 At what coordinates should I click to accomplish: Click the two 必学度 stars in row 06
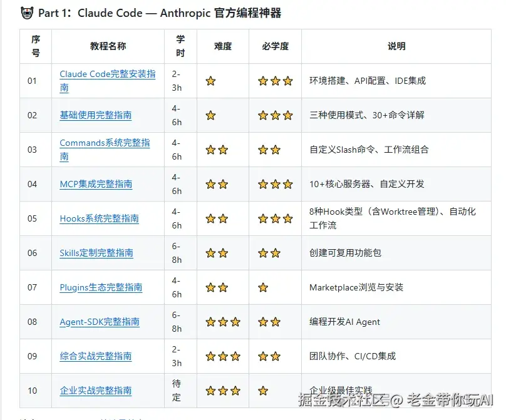click(269, 254)
